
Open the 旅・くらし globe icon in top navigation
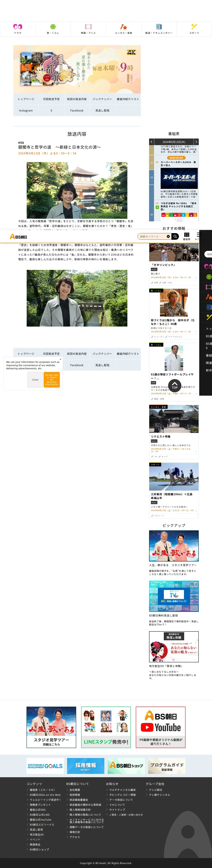pos(53,27)
